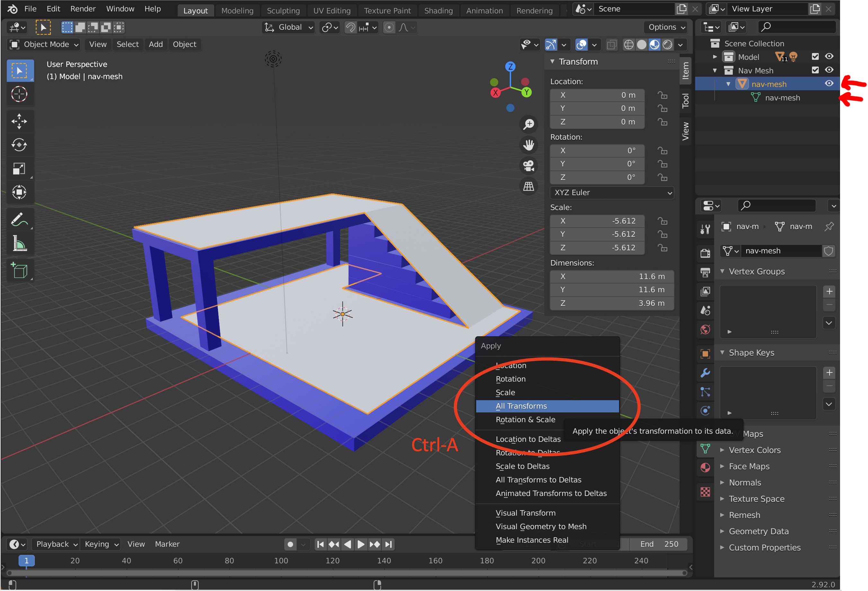868x591 pixels.
Task: Open the Options dropdown
Action: pos(666,27)
